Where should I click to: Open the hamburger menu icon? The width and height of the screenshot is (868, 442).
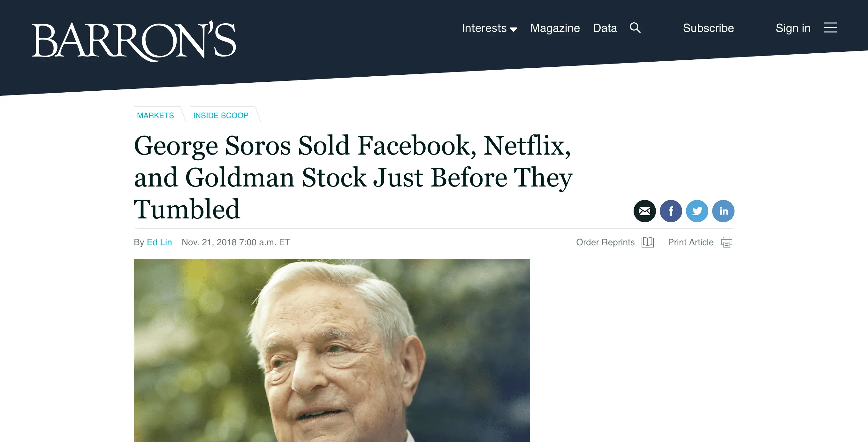(x=830, y=27)
